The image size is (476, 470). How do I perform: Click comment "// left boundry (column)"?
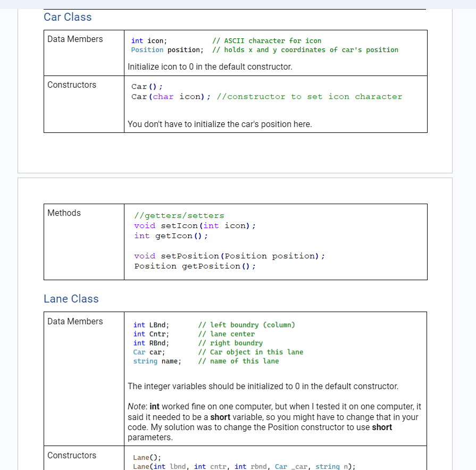pyautogui.click(x=246, y=325)
